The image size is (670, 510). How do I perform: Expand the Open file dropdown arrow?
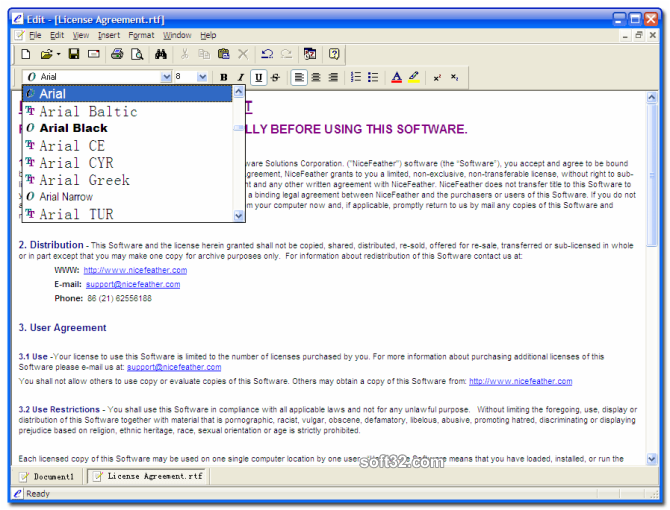(59, 54)
